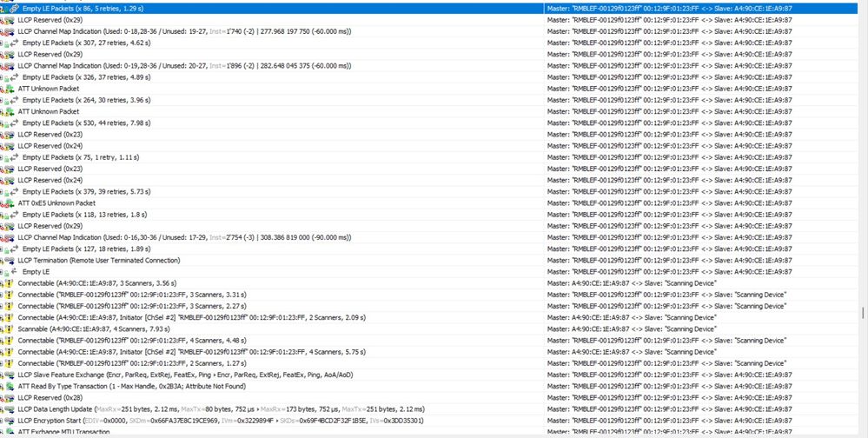The height and width of the screenshot is (438, 868).
Task: Click the Scannable advertising warning icon
Action: (9, 328)
